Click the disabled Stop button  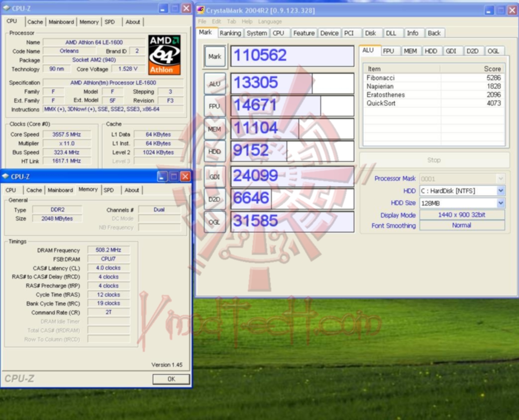[x=434, y=160]
